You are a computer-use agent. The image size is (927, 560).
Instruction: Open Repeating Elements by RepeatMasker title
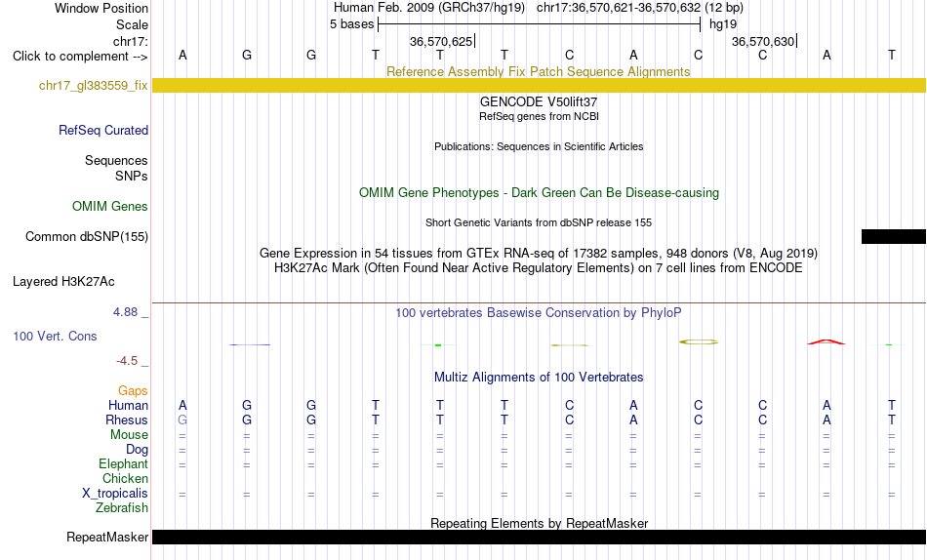click(539, 523)
